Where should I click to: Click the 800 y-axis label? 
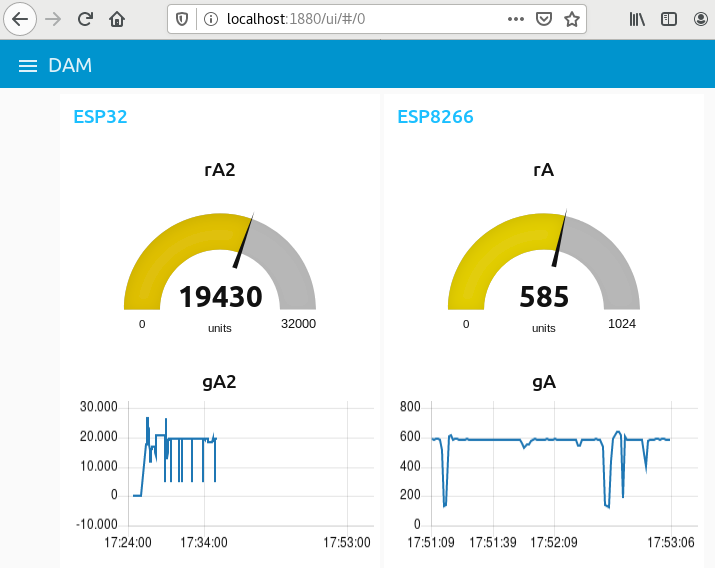(x=410, y=407)
